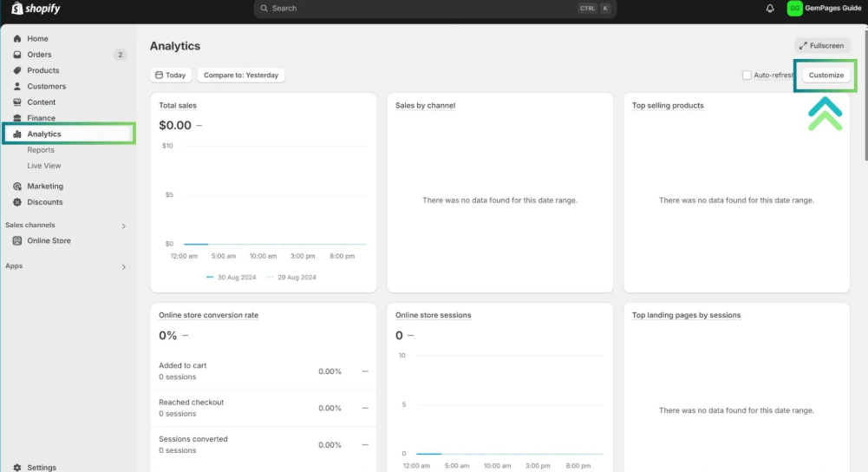Image resolution: width=868 pixels, height=472 pixels.
Task: Click the Orders count badge 2
Action: pyautogui.click(x=121, y=55)
